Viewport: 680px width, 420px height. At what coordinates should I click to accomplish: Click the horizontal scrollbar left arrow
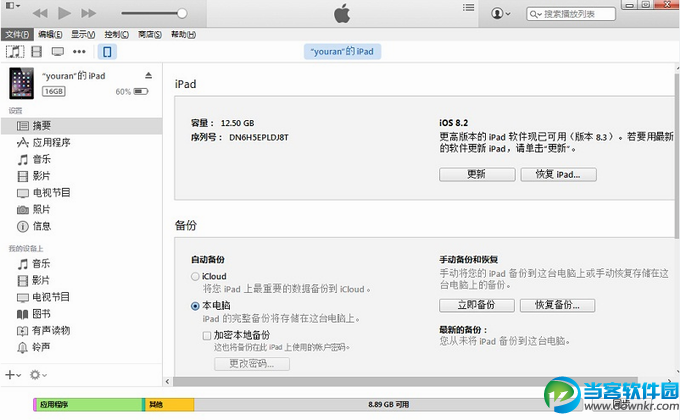[168, 381]
